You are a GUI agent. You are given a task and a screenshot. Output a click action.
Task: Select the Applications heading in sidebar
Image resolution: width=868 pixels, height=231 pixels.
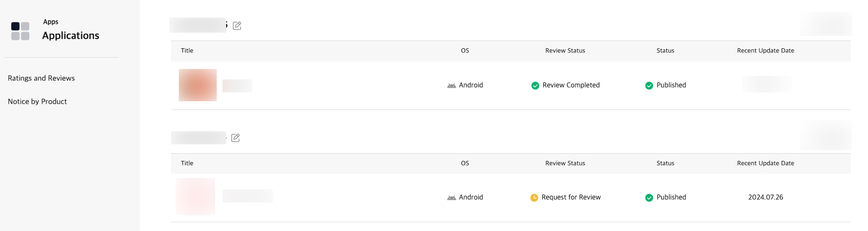pos(71,35)
